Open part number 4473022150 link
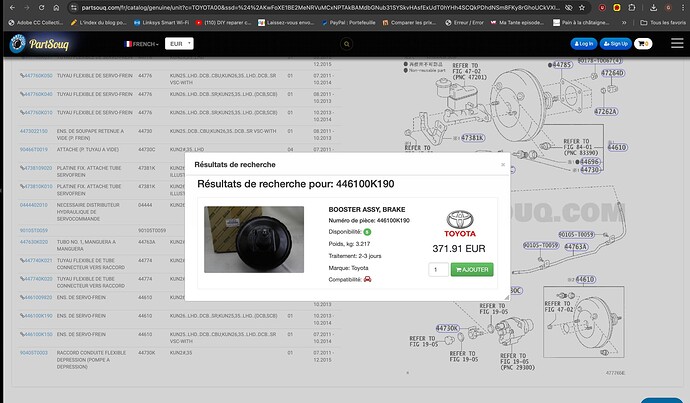Screen dimensions: 690x403 coord(33,131)
